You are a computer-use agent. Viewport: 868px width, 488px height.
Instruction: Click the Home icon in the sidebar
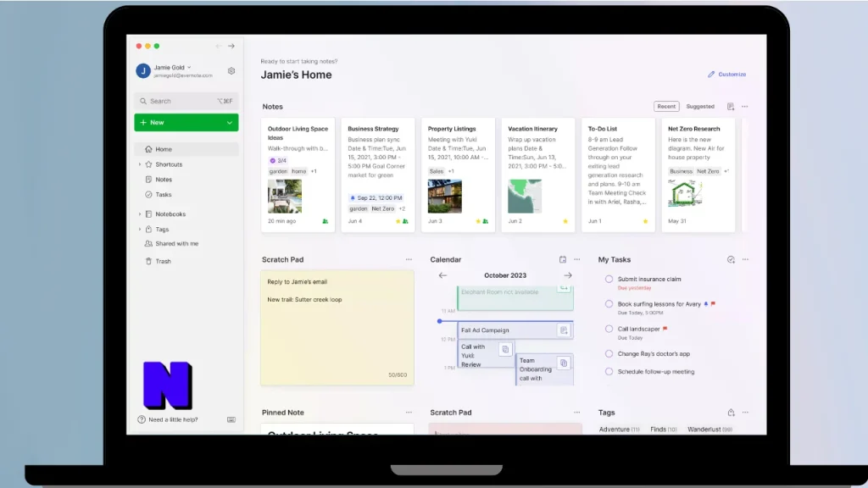coord(148,149)
